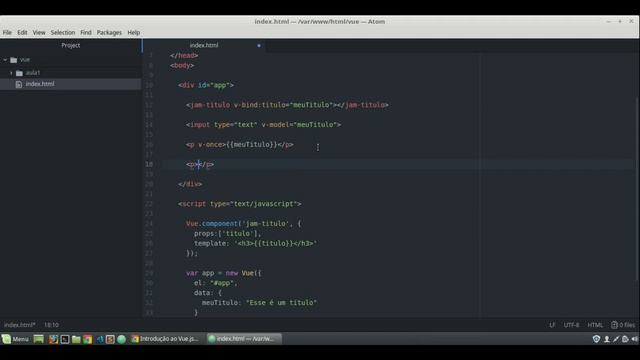The height and width of the screenshot is (360, 640).
Task: Open the File menu
Action: [7, 32]
